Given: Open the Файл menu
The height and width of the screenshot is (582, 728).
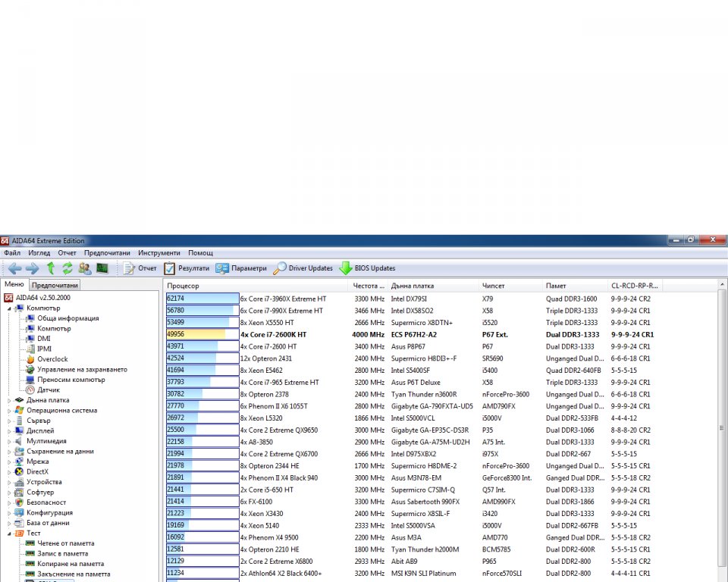Looking at the screenshot, I should coord(12,252).
